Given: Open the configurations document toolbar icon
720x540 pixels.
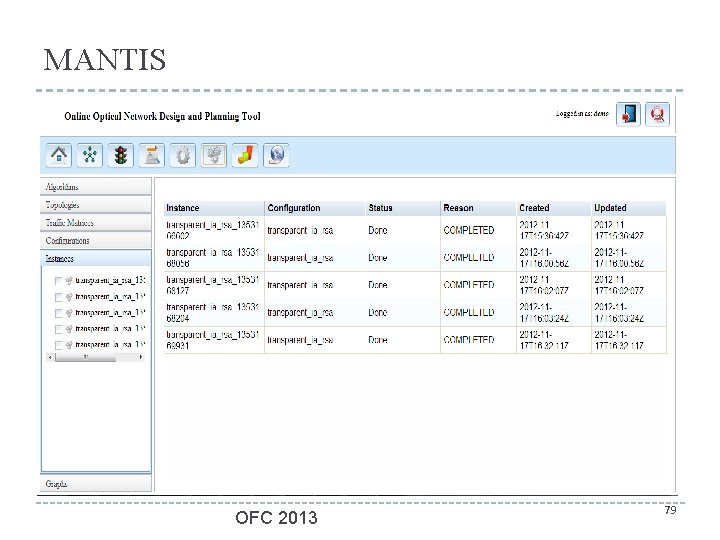Looking at the screenshot, I should click(152, 155).
